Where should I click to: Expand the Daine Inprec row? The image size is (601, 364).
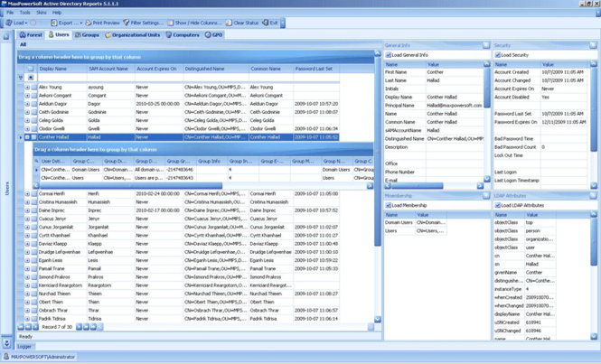[x=27, y=210]
